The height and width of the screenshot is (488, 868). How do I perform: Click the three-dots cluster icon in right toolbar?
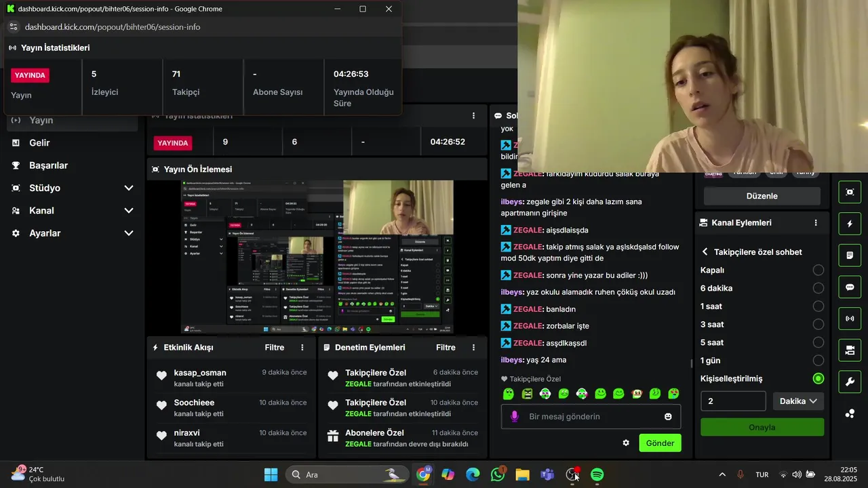click(x=850, y=413)
